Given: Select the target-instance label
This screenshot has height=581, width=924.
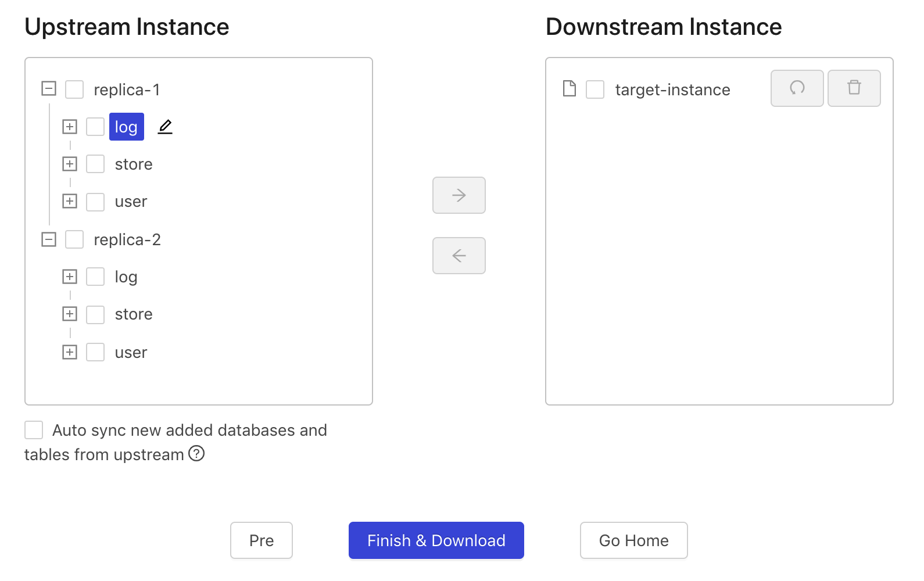Looking at the screenshot, I should pos(673,89).
